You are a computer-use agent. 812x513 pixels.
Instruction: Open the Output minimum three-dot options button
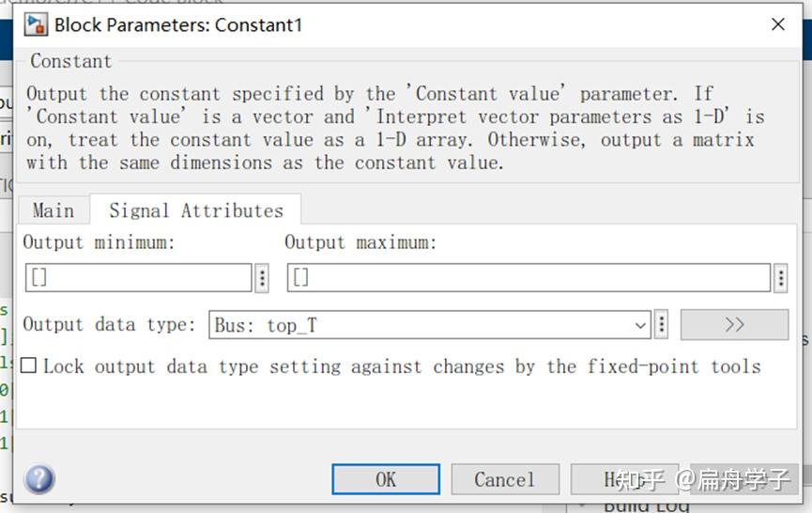tap(262, 277)
